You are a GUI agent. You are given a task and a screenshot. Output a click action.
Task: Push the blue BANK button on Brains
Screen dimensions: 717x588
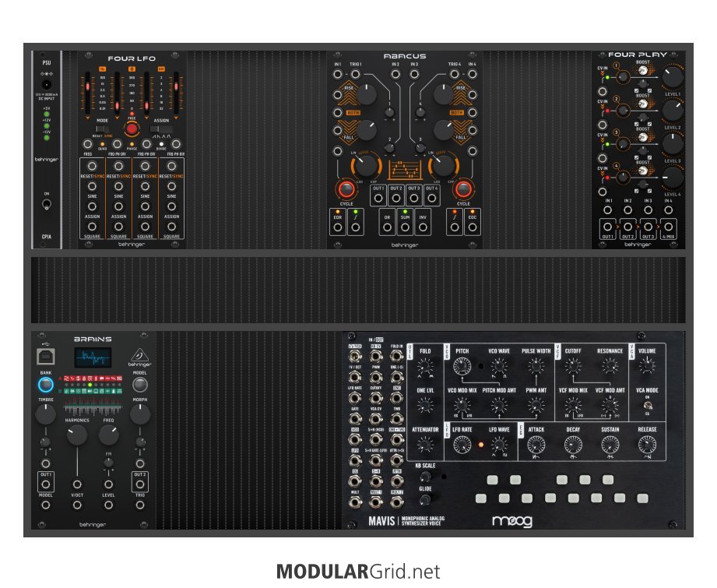point(45,385)
